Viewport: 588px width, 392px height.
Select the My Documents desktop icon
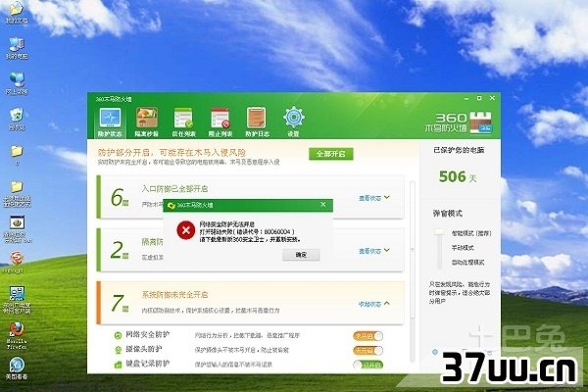(16, 13)
